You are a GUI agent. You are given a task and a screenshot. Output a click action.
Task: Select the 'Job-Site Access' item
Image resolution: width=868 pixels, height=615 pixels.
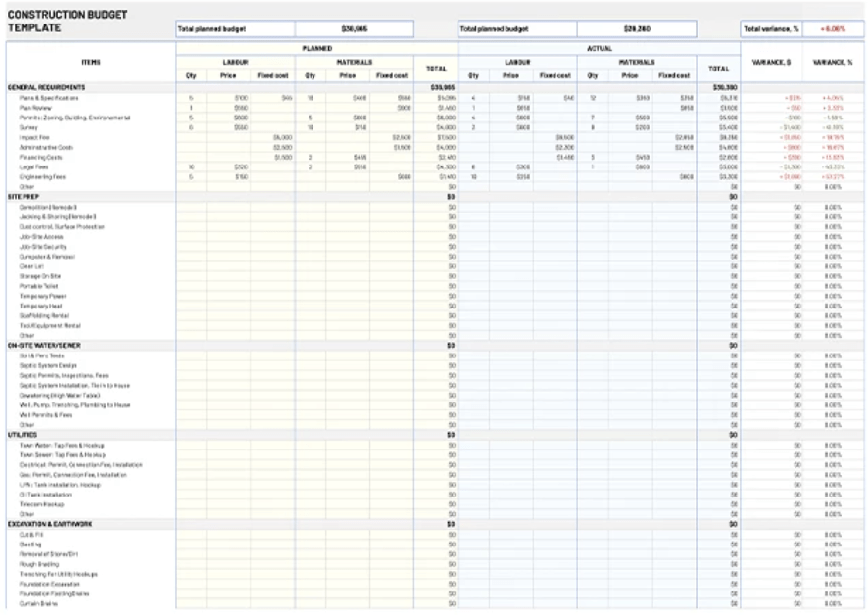pos(41,237)
